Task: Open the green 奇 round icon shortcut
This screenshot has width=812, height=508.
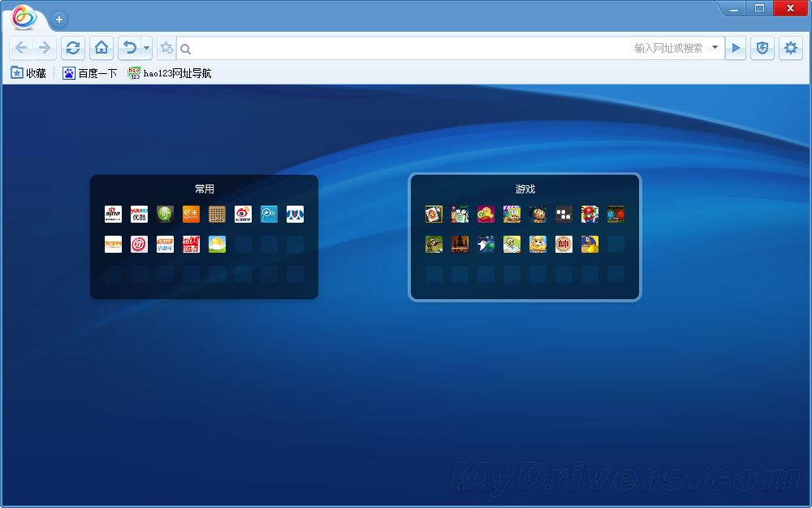Action: 165,214
